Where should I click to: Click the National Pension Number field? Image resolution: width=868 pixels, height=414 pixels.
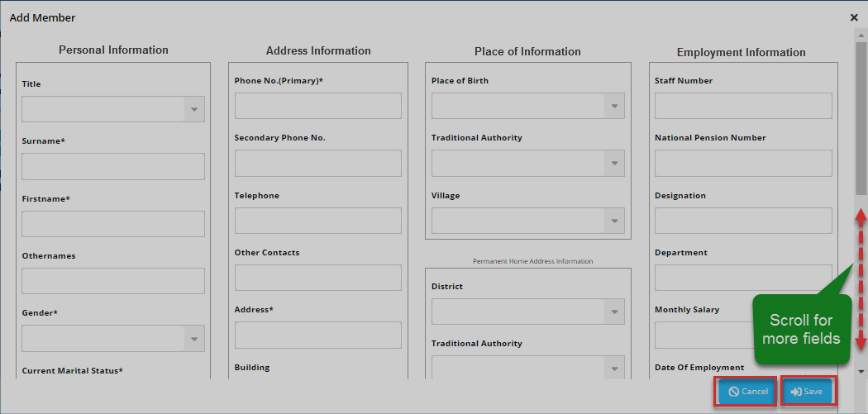743,163
